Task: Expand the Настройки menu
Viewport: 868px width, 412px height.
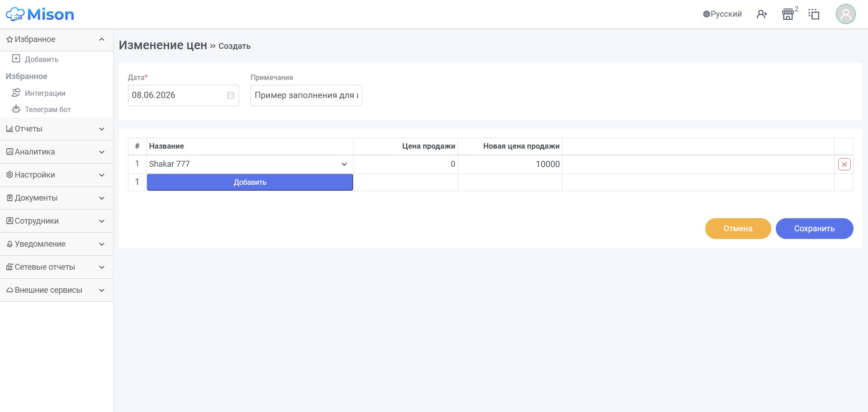Action: coord(57,175)
